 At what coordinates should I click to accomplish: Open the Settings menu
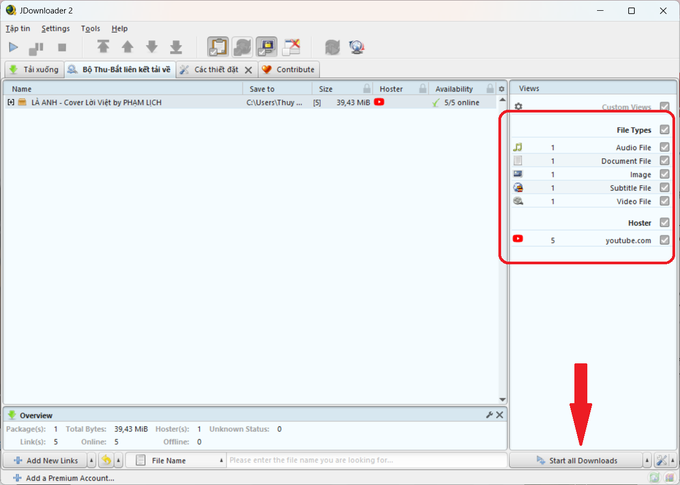[x=56, y=29]
